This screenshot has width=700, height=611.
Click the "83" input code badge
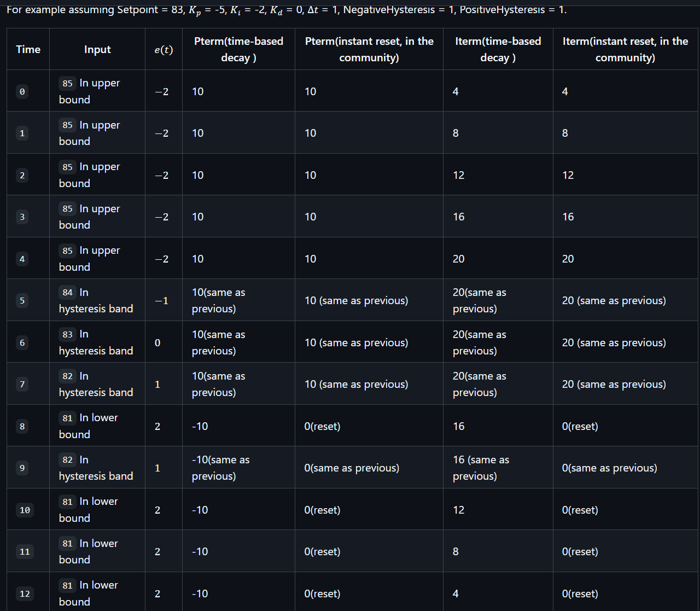(x=68, y=334)
